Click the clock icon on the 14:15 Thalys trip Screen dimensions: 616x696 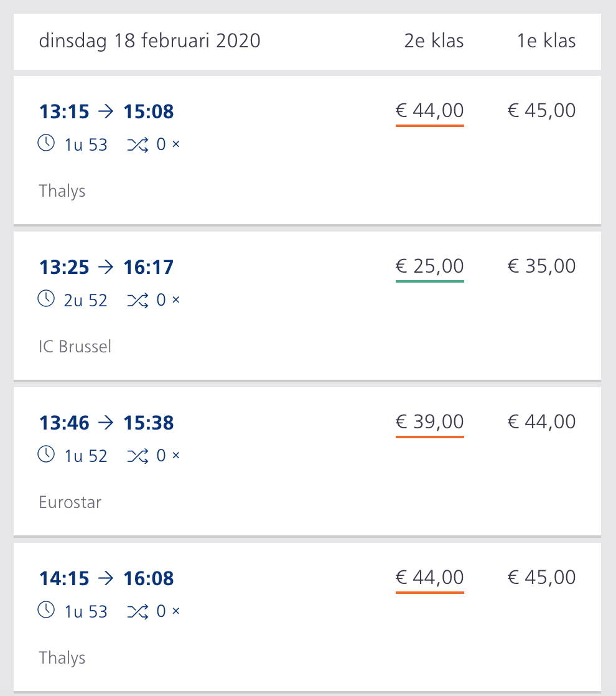47,611
